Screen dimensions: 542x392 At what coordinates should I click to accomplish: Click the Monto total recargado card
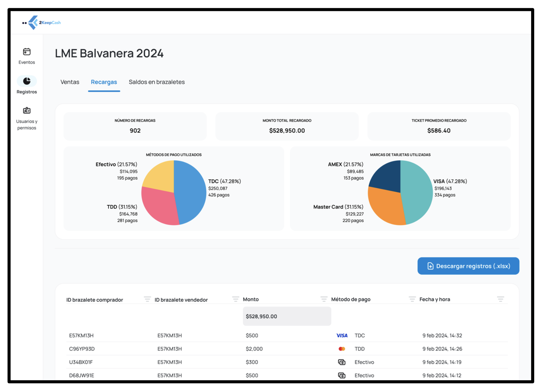click(x=287, y=126)
